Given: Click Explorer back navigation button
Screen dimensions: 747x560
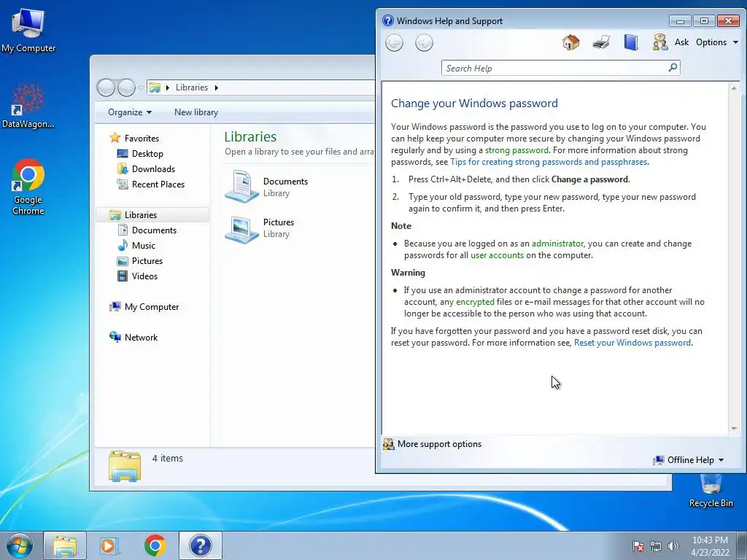Looking at the screenshot, I should [x=106, y=87].
